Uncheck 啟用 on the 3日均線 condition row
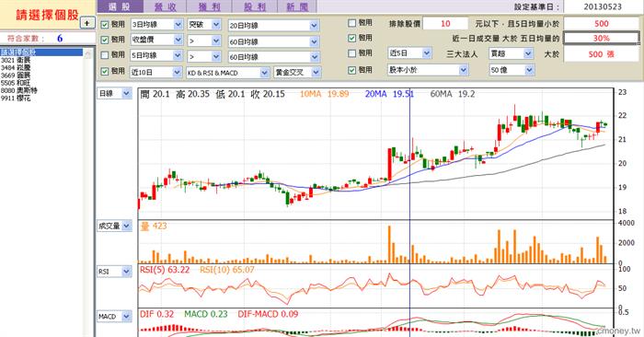 click(105, 25)
